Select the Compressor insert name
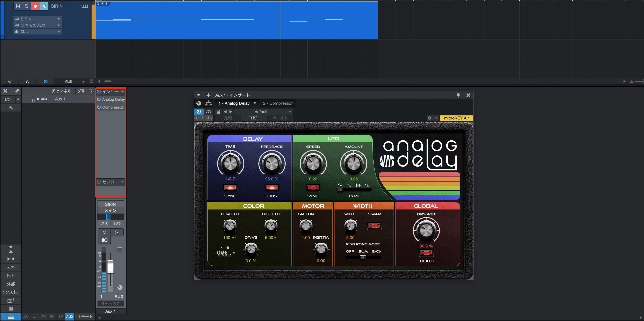 [113, 107]
